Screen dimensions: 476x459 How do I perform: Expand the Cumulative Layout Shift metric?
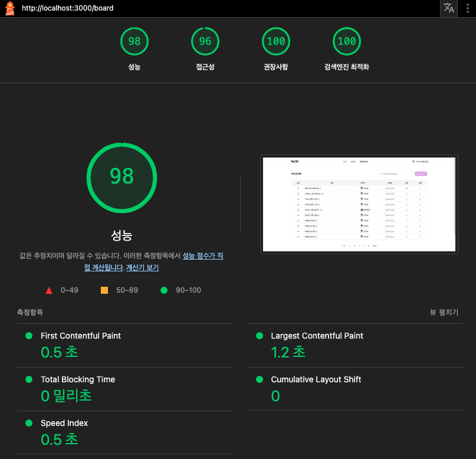356,389
